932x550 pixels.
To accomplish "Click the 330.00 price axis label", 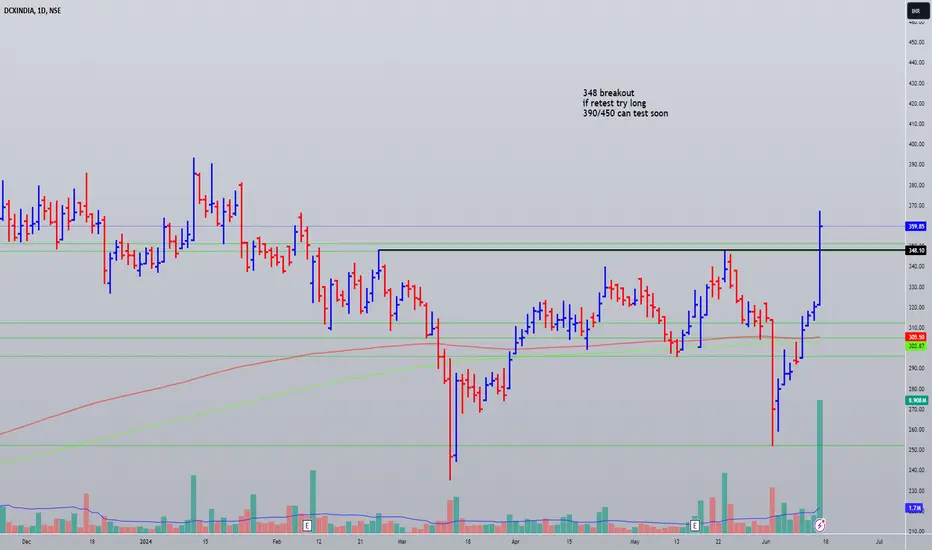I will [916, 287].
